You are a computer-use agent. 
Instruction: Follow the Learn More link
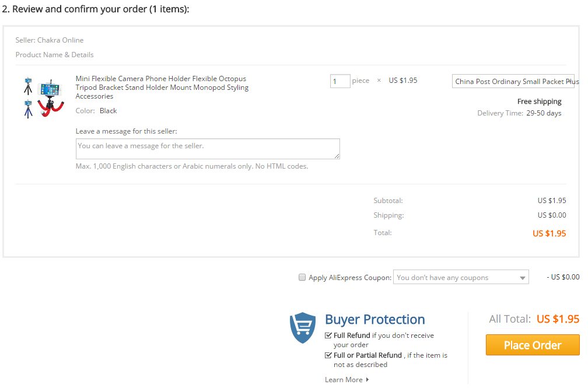(x=344, y=380)
